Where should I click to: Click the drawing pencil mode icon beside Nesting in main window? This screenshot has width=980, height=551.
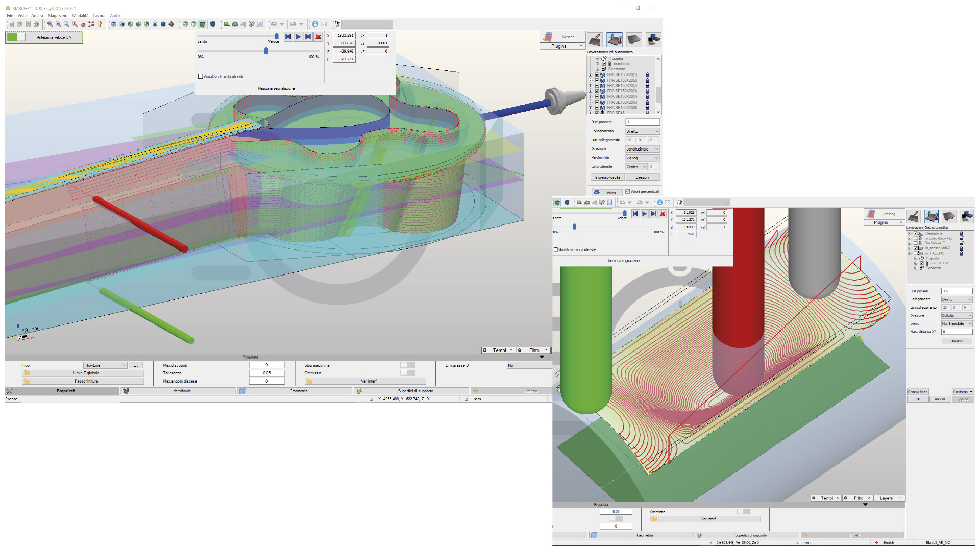click(x=595, y=39)
